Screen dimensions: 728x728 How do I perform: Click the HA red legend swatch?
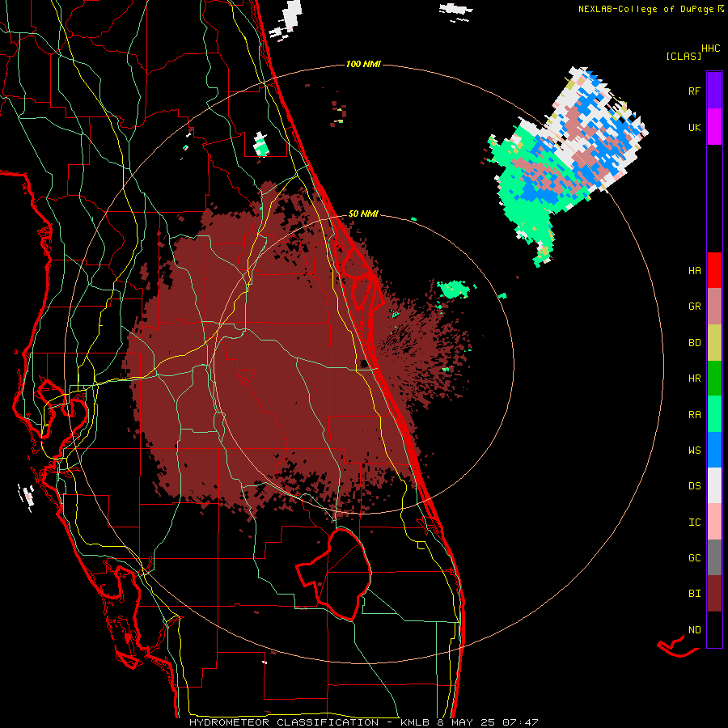714,270
